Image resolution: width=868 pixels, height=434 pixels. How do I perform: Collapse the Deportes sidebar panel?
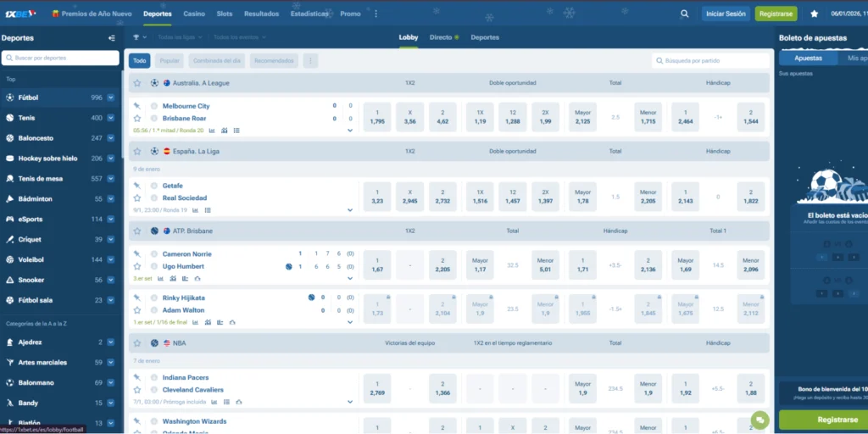tap(112, 38)
